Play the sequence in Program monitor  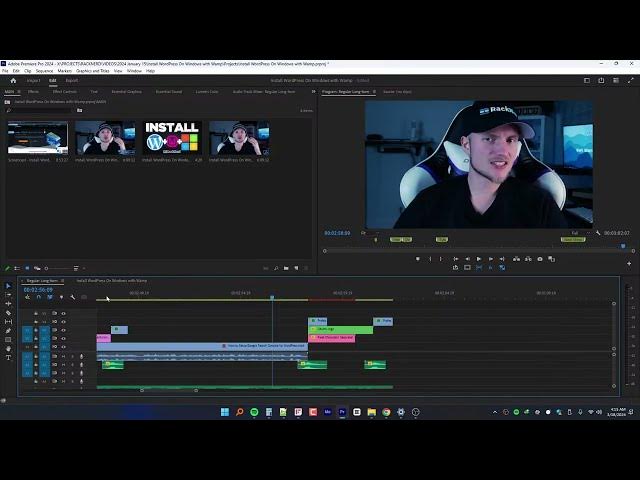479,259
